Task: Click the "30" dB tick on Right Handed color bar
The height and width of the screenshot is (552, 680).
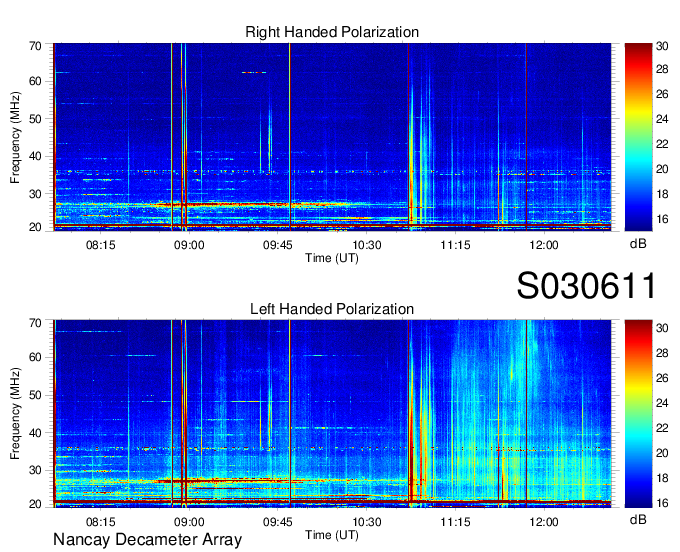Action: tap(662, 46)
